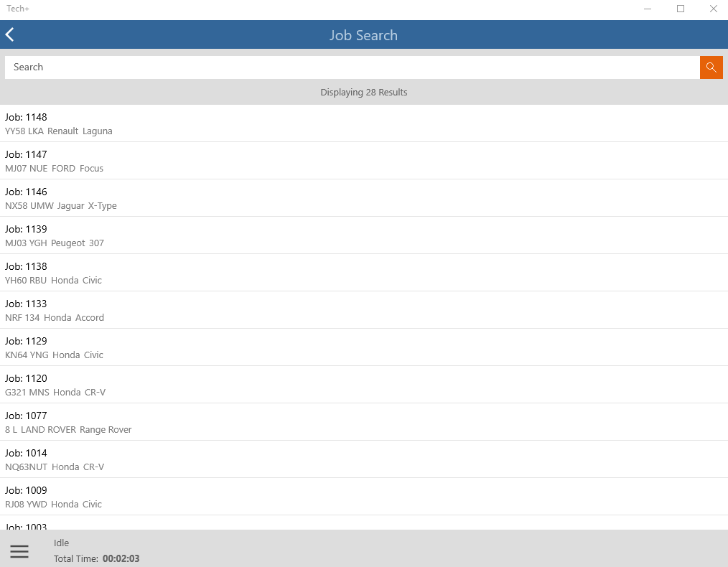The height and width of the screenshot is (567, 728).
Task: Open Job 1077 Land Rover Range Rover
Action: click(363, 422)
